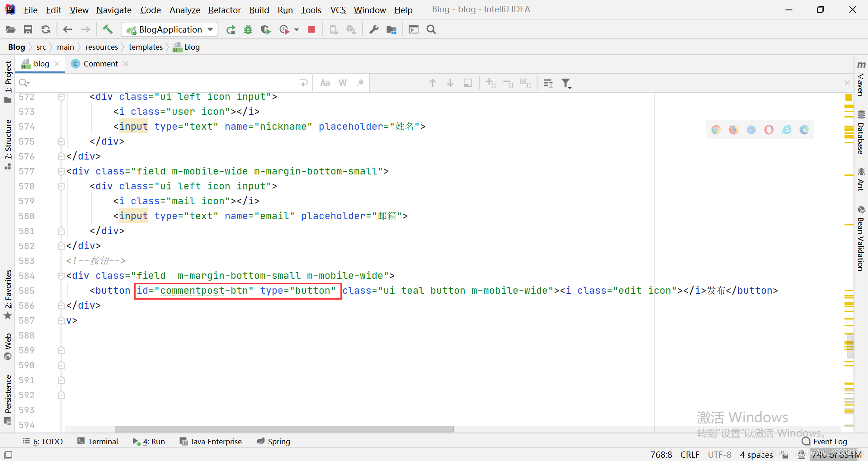
Task: Open in Chrome browser icon
Action: point(716,130)
